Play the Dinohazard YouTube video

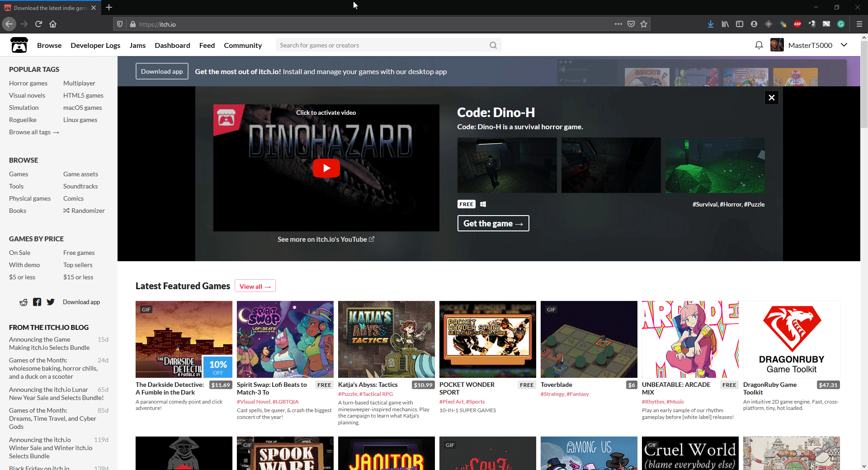coord(326,168)
